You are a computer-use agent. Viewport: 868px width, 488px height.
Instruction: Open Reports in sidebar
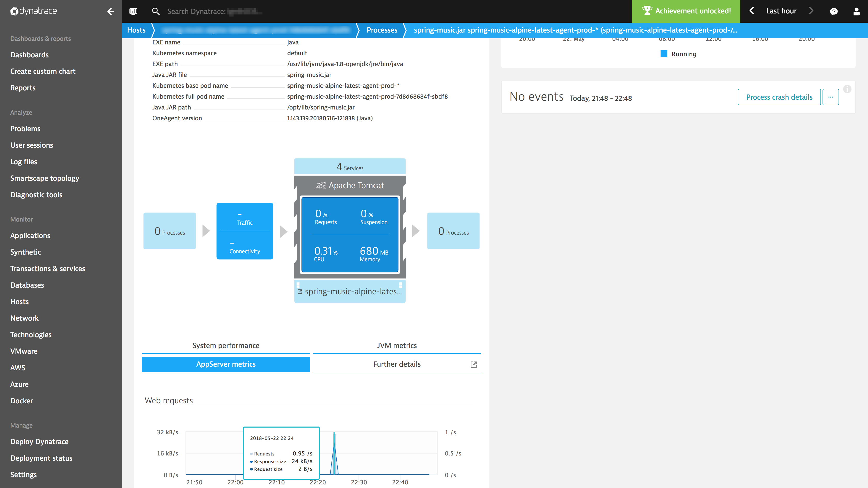23,88
